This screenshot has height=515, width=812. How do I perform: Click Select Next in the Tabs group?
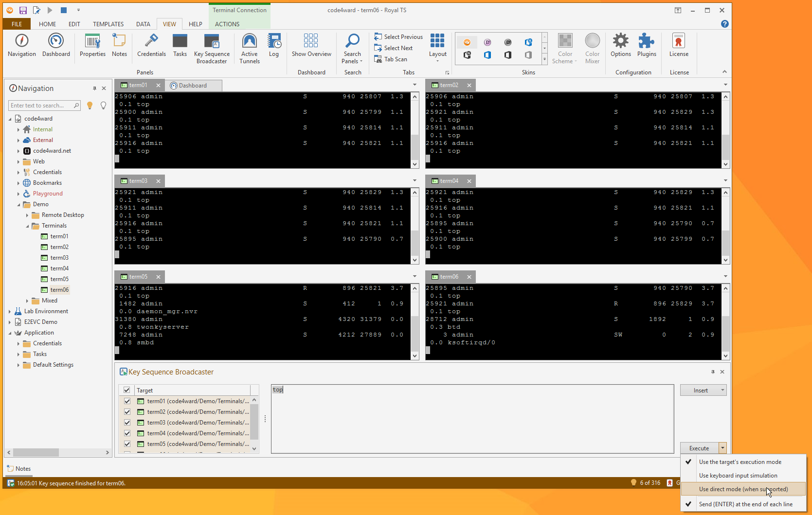[x=394, y=48]
